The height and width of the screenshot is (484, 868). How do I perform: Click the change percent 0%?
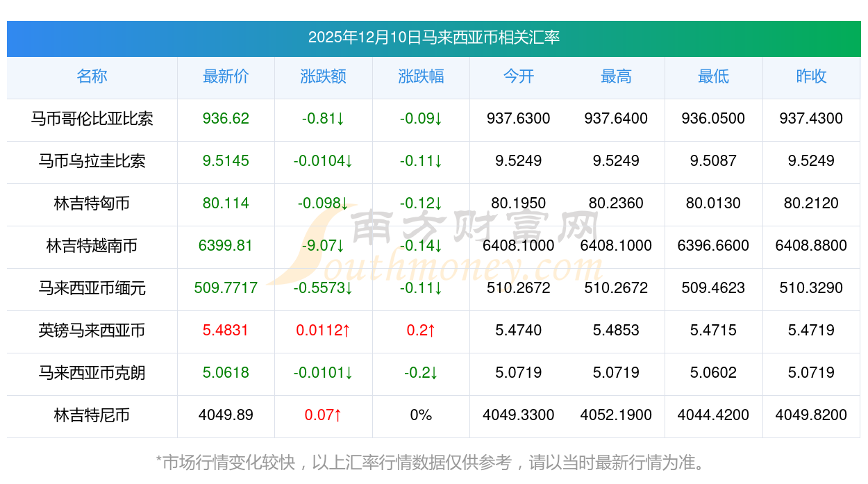[421, 415]
